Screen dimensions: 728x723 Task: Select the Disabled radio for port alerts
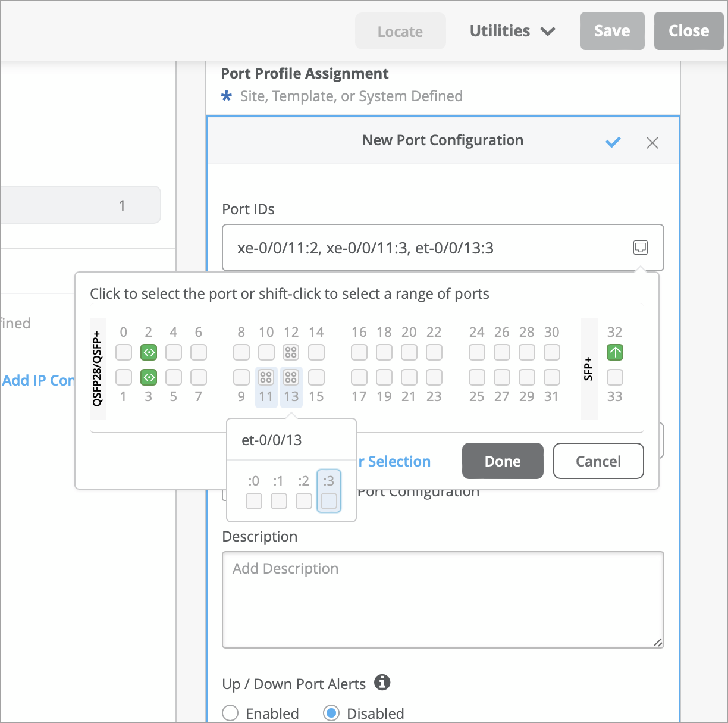click(331, 713)
